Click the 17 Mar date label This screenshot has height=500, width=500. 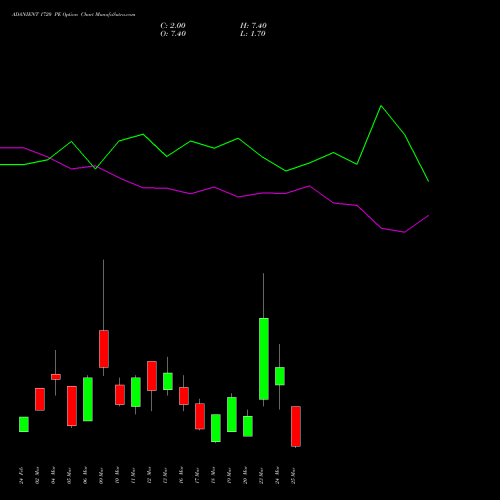197,475
